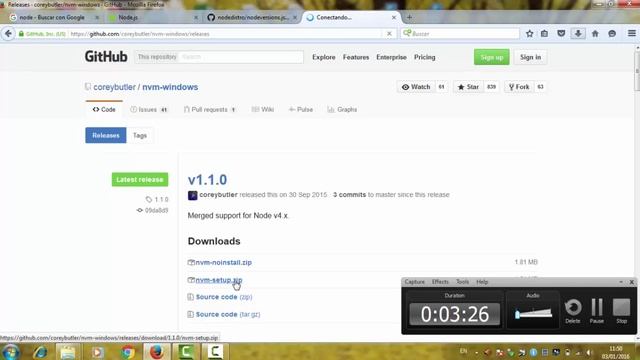Open the file explorer taskbar icon
Viewport: 640px width, 360px height.
68,351
